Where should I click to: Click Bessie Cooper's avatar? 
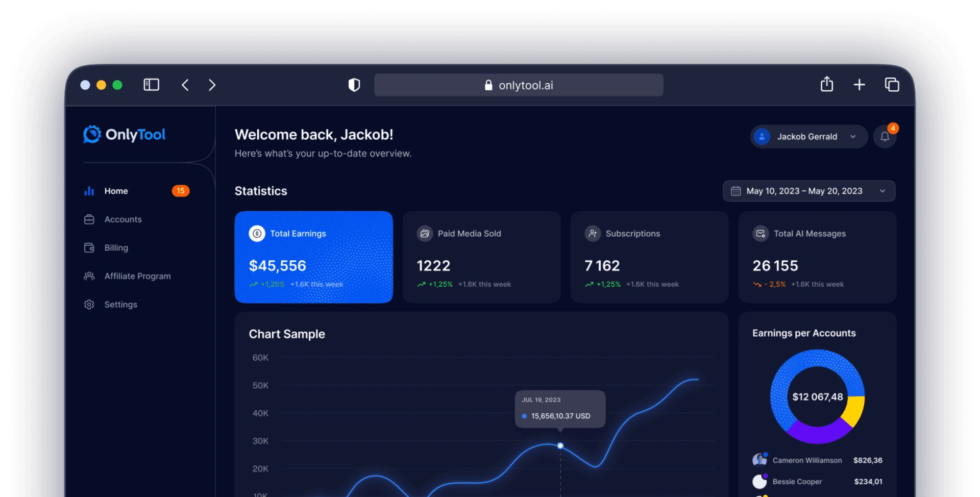click(x=759, y=481)
